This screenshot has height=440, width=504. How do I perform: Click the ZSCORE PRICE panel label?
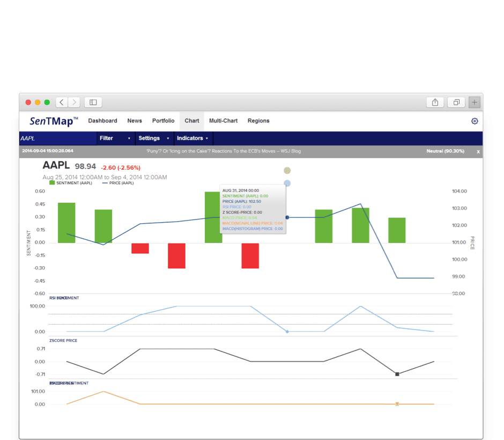tap(63, 340)
